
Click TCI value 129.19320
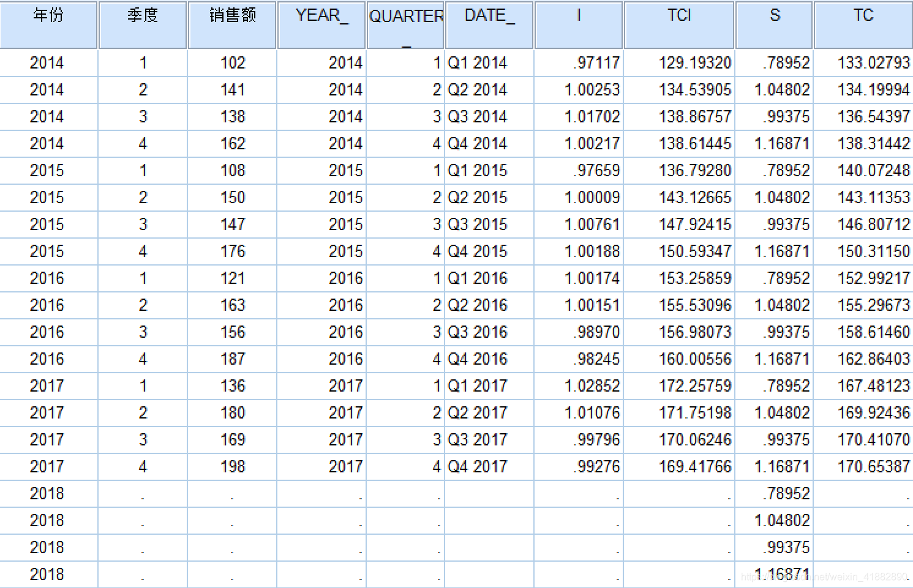click(679, 63)
